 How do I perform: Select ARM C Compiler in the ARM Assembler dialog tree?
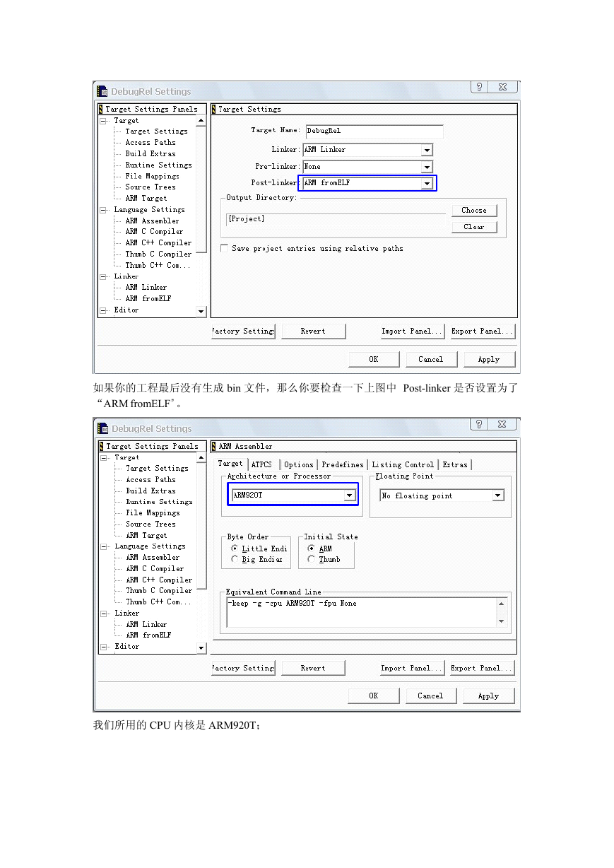[155, 568]
